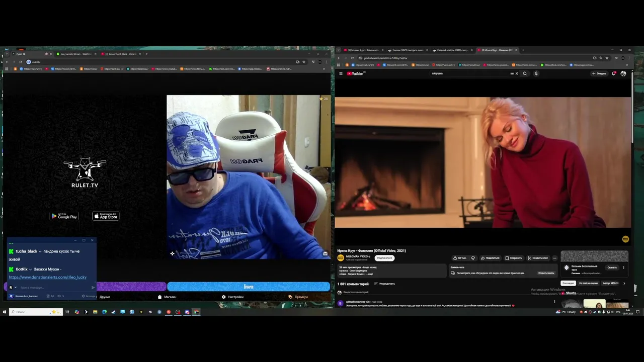The image size is (644, 362).
Task: Open MELOMAN VIDEO channel avatar
Action: 341,257
